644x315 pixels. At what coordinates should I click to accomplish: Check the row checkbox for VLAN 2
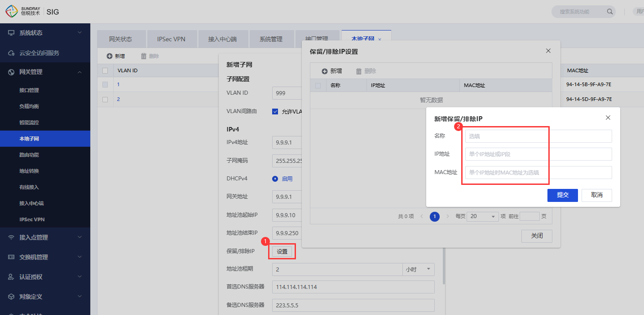105,99
